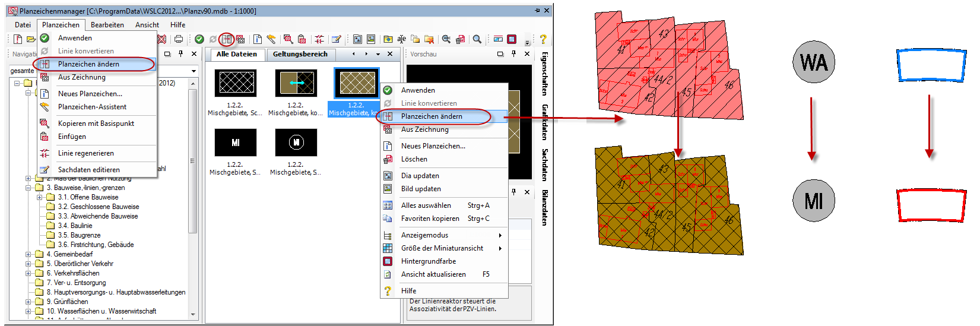The width and height of the screenshot is (980, 326).
Task: Collapse the '3. Bauweise,-linien,-grenzen' tree node
Action: point(28,188)
